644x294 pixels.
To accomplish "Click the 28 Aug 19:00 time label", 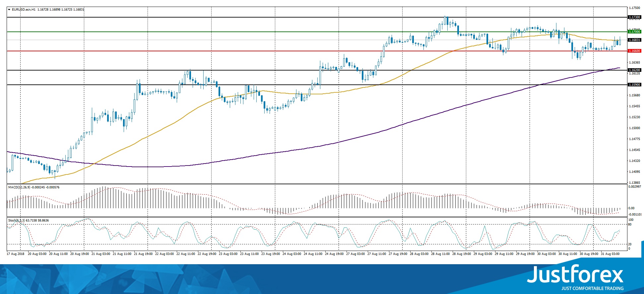I will click(462, 254).
